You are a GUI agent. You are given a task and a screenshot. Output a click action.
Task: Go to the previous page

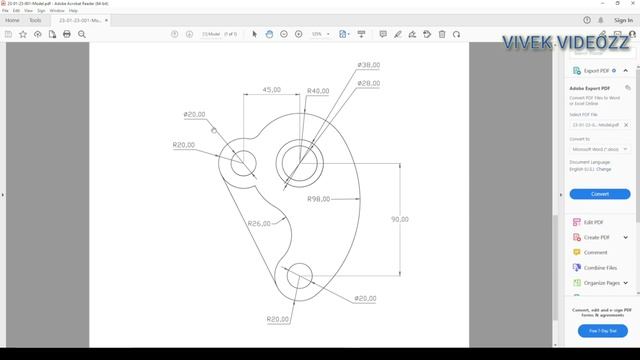coord(175,34)
